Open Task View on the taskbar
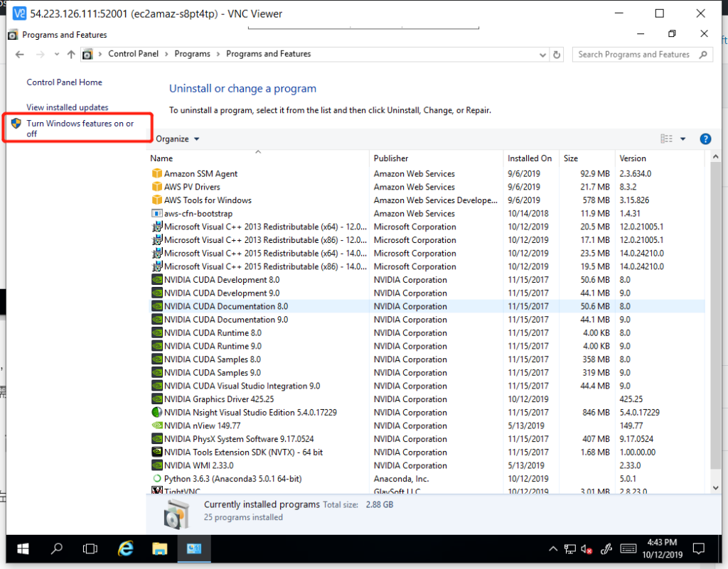The width and height of the screenshot is (728, 569). (90, 548)
